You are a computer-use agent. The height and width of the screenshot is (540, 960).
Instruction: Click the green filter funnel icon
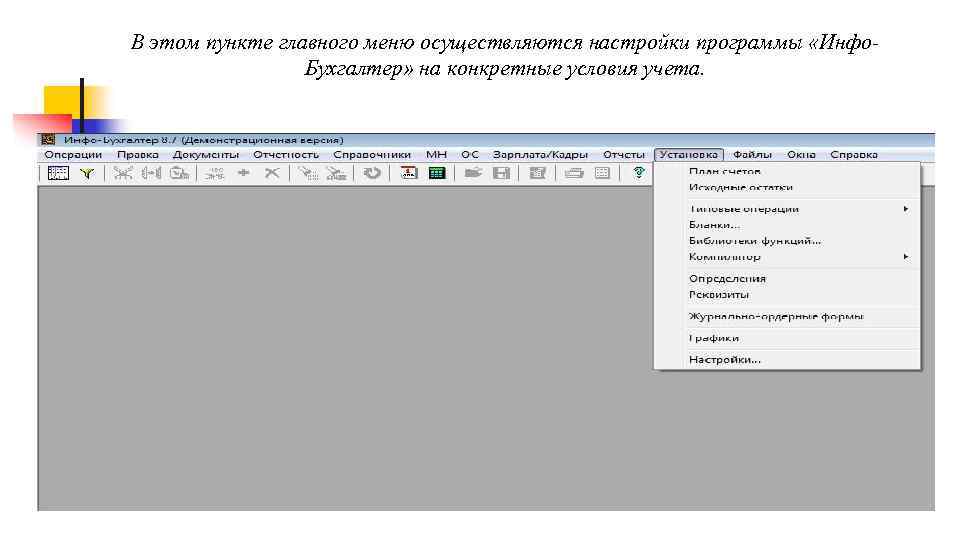pyautogui.click(x=87, y=173)
